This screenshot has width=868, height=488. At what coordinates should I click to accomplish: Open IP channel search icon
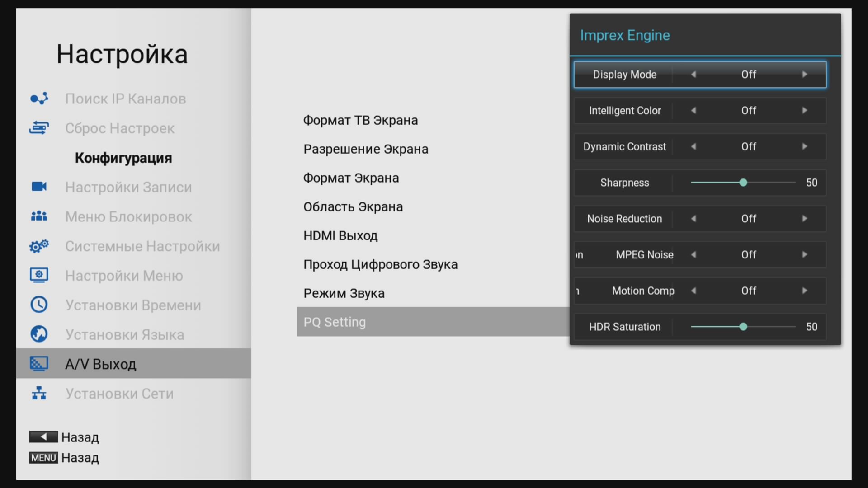(39, 99)
